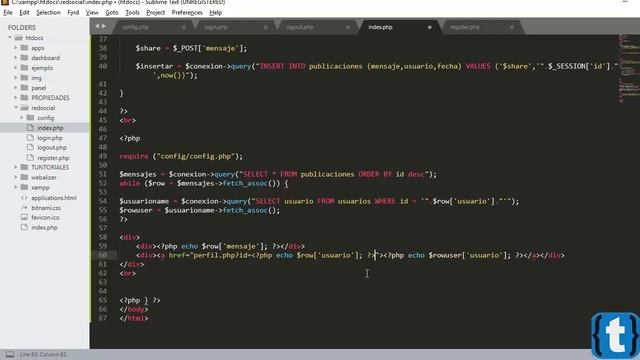Open the Help menu

(x=216, y=13)
